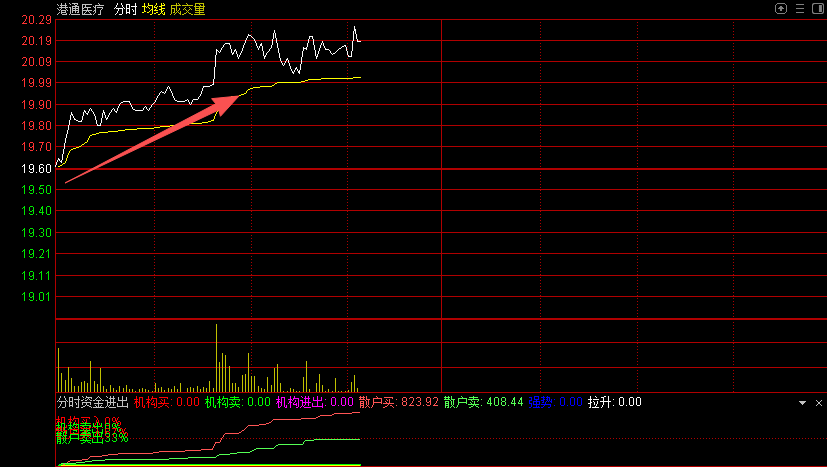
Task: Select the 拉升 indicator label
Action: (x=600, y=402)
